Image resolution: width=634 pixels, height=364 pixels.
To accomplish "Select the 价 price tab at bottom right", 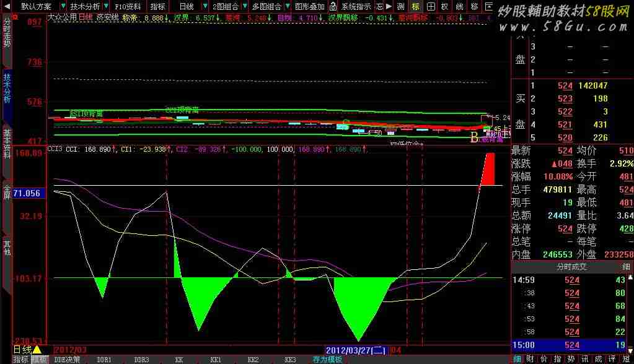I will point(544,359).
